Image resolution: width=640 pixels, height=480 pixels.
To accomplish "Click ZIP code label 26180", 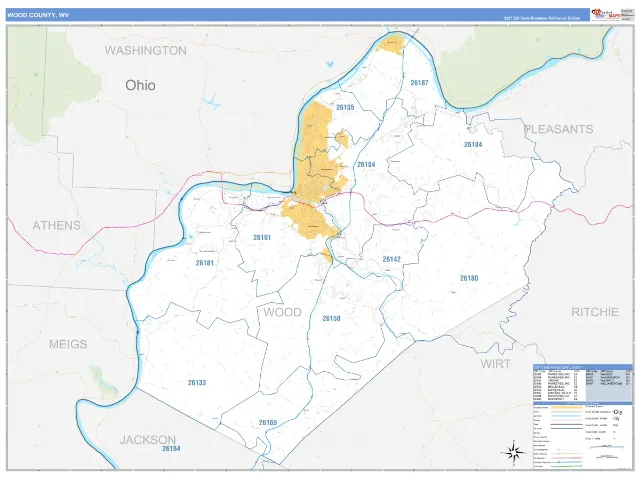I will [x=469, y=278].
